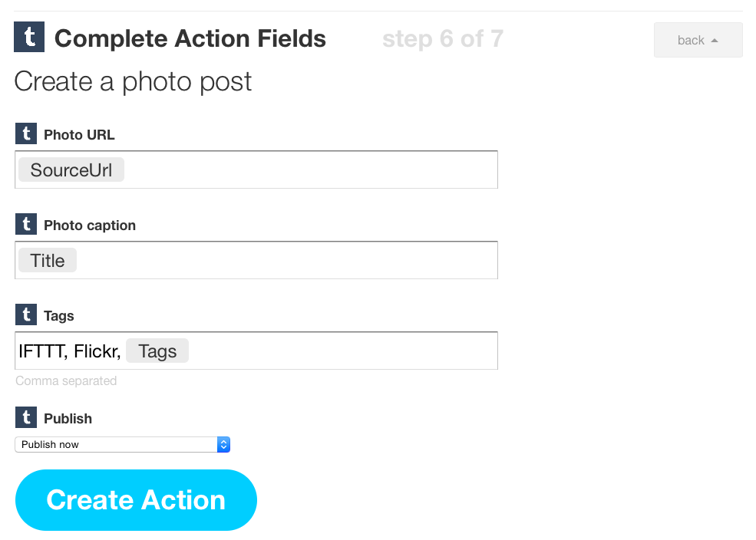Click the Create a photo post heading
The width and height of the screenshot is (756, 540).
click(133, 81)
